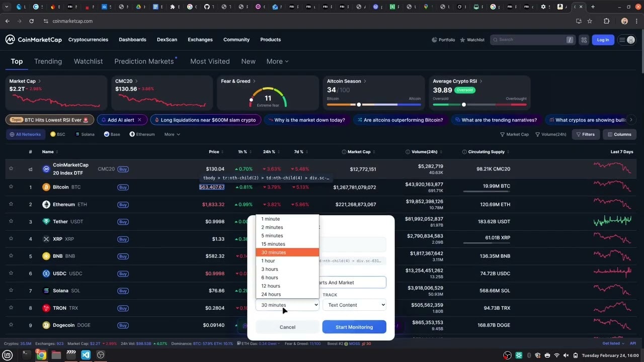
Task: Click the CoinMarketCap logo
Action: coord(33,40)
